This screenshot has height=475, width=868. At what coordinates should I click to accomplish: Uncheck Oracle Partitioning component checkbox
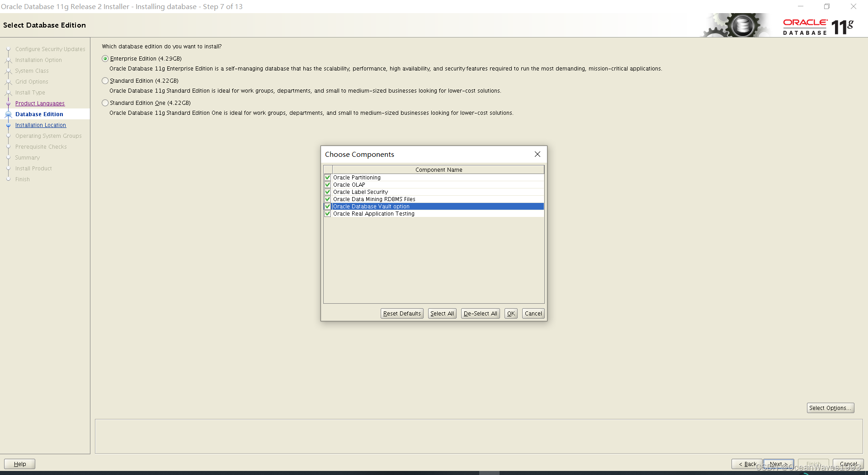[328, 178]
